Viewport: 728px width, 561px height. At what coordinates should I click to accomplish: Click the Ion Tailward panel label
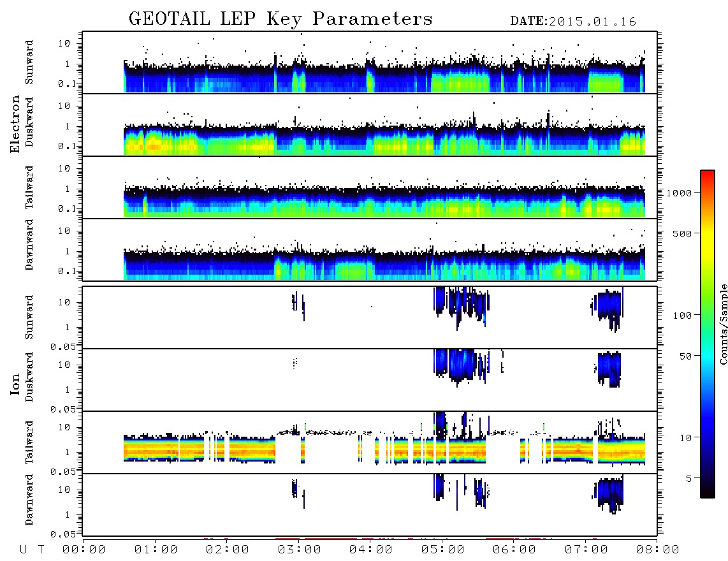[29, 442]
